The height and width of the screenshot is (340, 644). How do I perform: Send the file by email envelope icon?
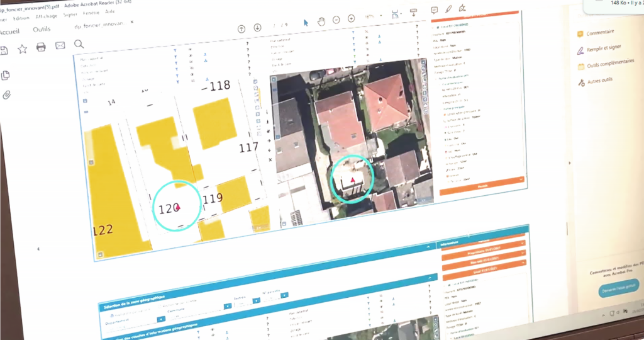point(60,45)
